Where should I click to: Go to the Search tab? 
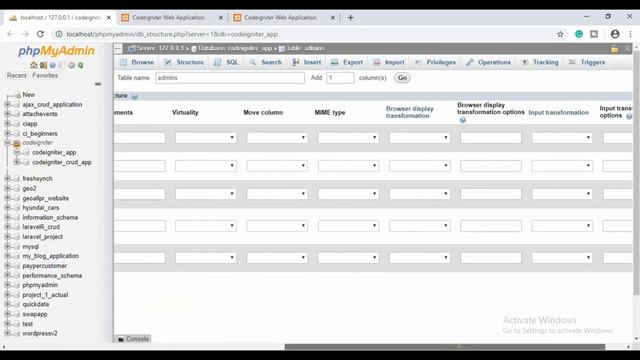tap(266, 62)
